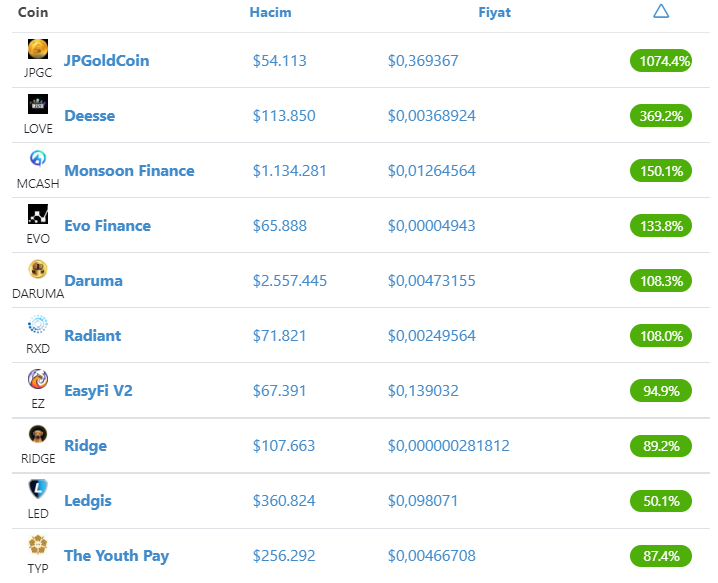Viewport: 718px width, 583px height.
Task: Click the 94.9% change badge
Action: (661, 391)
